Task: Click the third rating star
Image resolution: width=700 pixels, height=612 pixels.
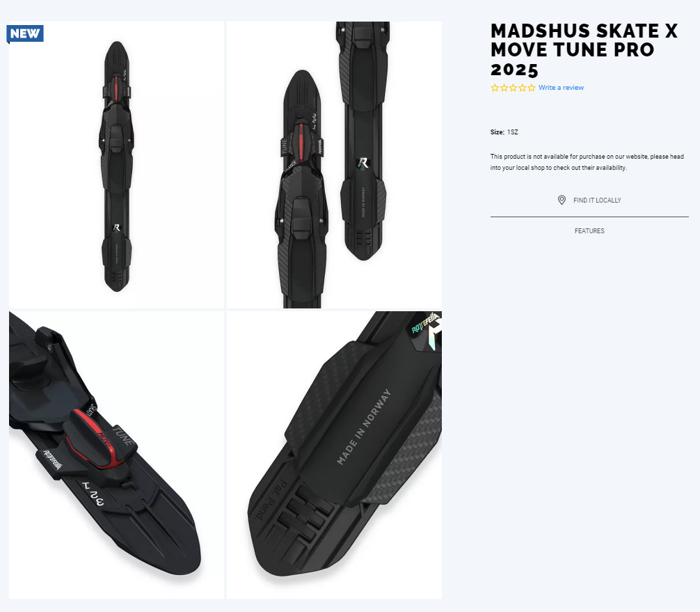Action: pyautogui.click(x=513, y=88)
